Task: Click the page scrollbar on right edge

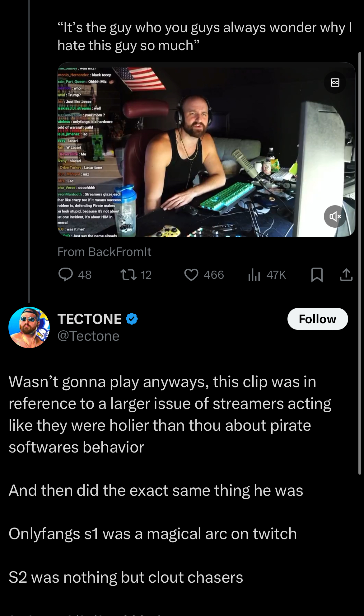Action: (x=360, y=263)
